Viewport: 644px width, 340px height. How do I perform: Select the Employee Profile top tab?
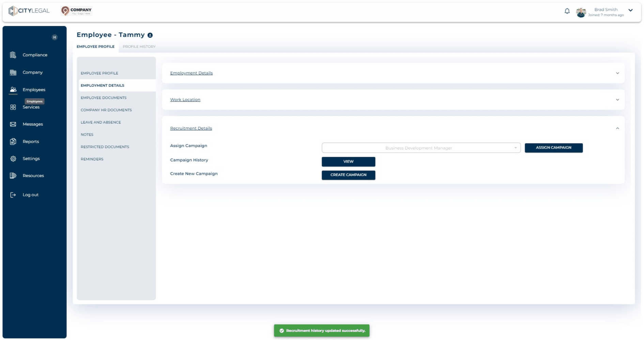click(x=95, y=47)
